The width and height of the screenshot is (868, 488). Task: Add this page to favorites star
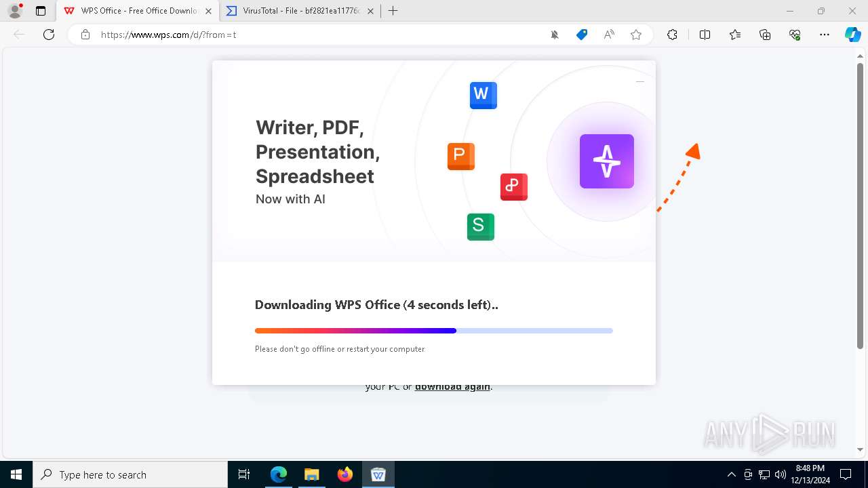coord(636,35)
